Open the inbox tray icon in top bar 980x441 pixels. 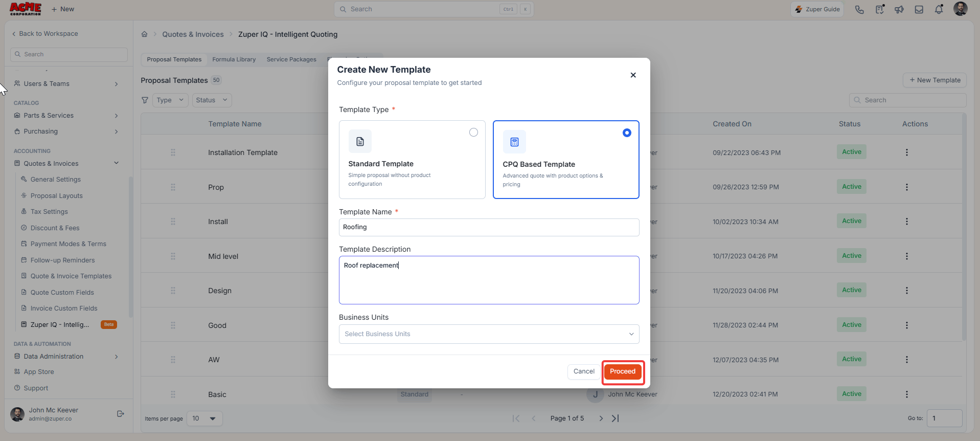pos(919,9)
